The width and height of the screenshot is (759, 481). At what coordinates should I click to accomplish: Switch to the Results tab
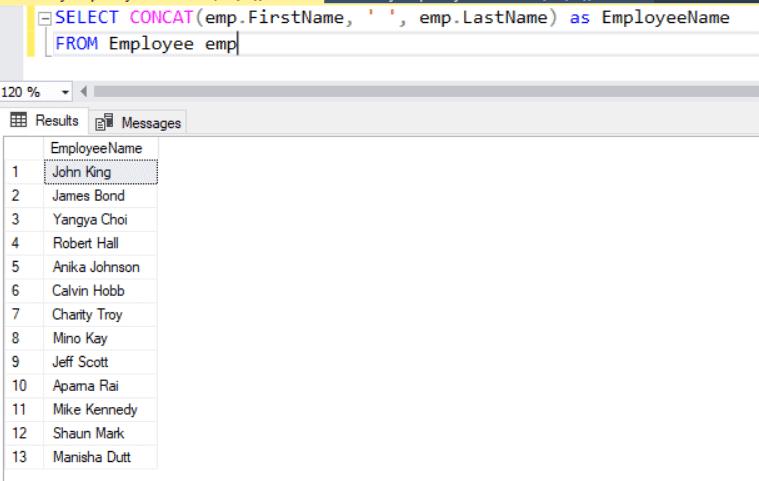(x=44, y=121)
